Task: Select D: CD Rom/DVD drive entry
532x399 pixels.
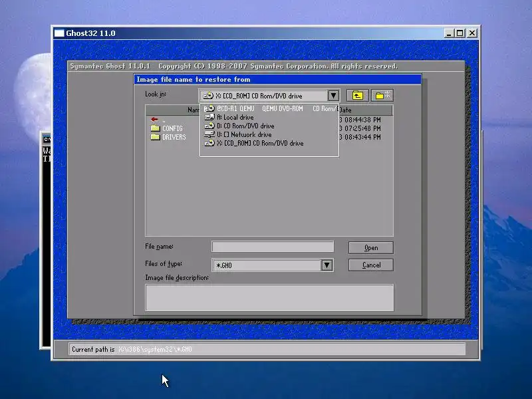Action: coord(269,126)
